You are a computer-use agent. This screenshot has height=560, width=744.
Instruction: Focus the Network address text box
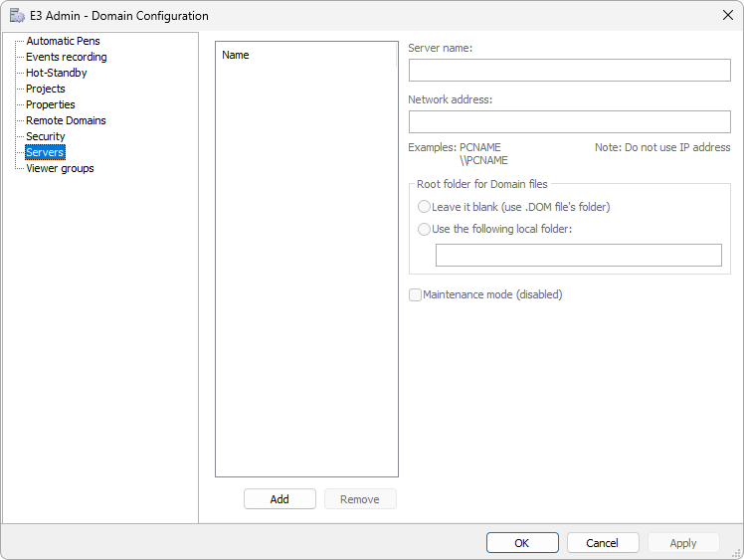pos(569,121)
